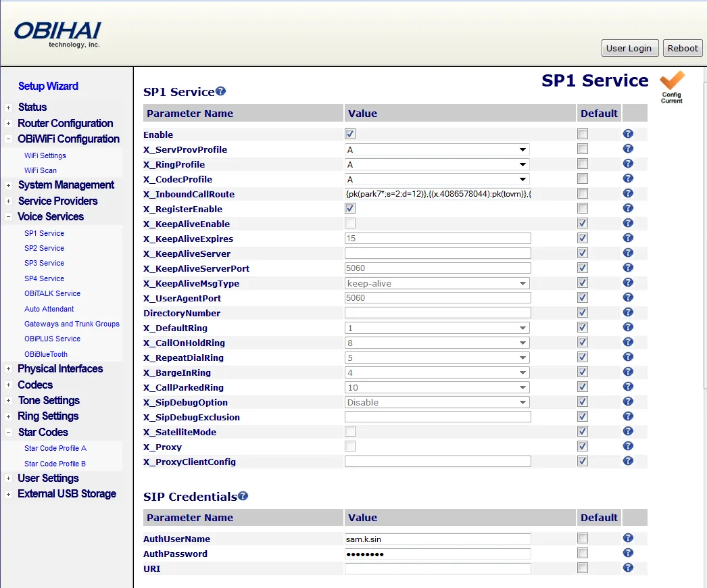Open help icon for X_KeepAliveMsgType row
The width and height of the screenshot is (707, 588).
[628, 283]
